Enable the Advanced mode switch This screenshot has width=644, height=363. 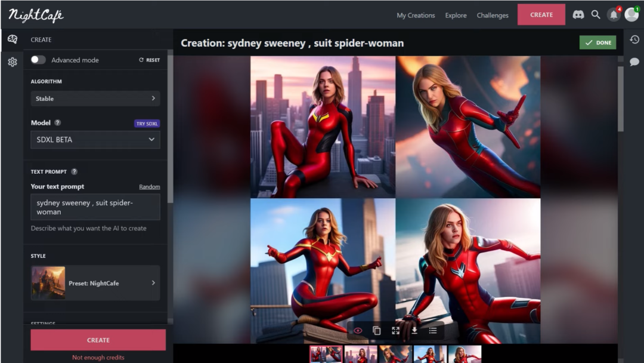[x=38, y=60]
